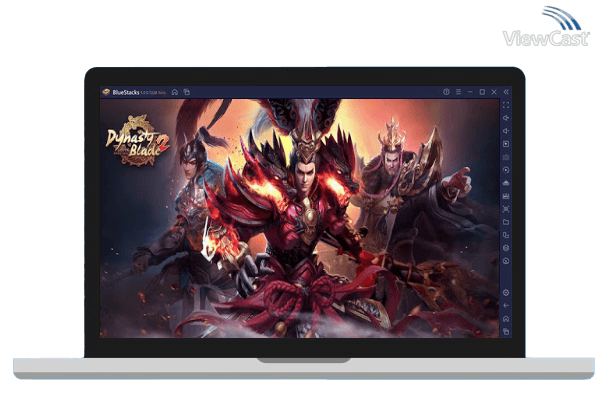Screen dimensions: 602x414
Task: Open the hamburger menu in the title bar
Action: click(x=458, y=92)
